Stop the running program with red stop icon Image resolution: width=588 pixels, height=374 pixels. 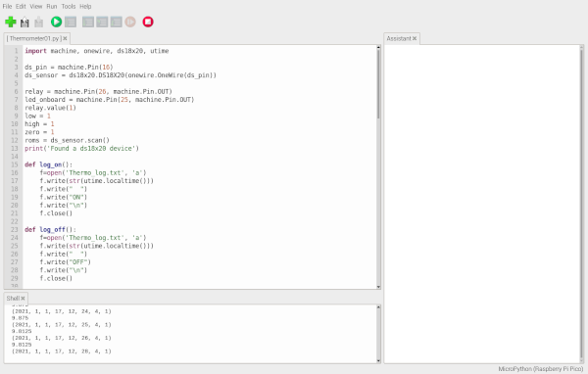click(x=148, y=22)
